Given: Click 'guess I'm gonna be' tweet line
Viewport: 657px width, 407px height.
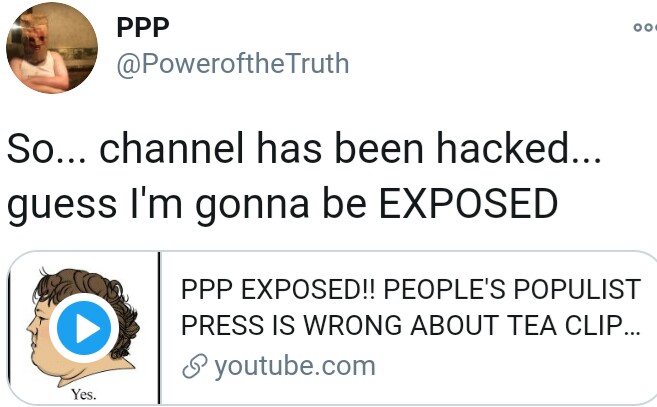Looking at the screenshot, I should [187, 203].
